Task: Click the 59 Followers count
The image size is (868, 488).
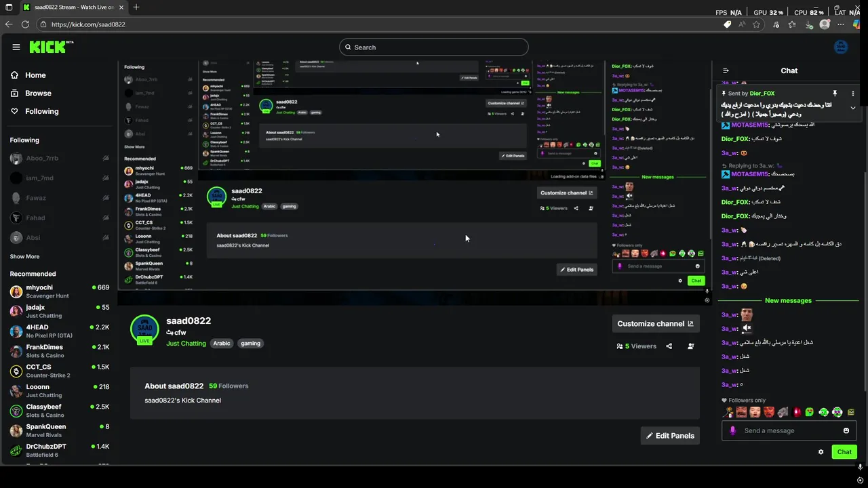Action: (229, 386)
